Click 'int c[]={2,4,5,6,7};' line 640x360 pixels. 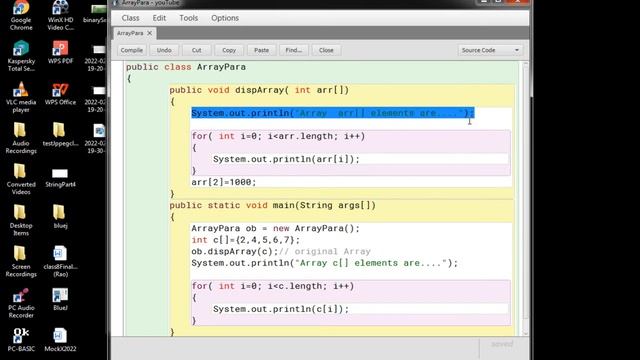pos(246,240)
